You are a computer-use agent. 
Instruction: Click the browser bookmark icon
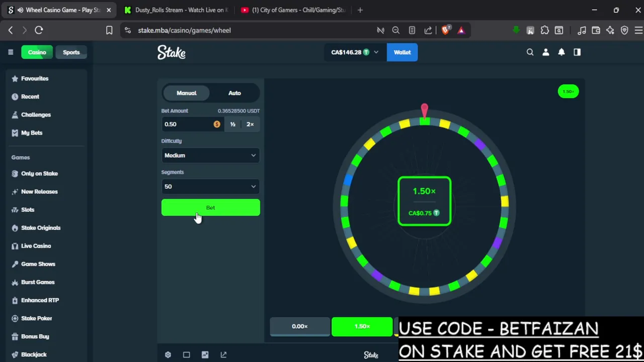[109, 30]
